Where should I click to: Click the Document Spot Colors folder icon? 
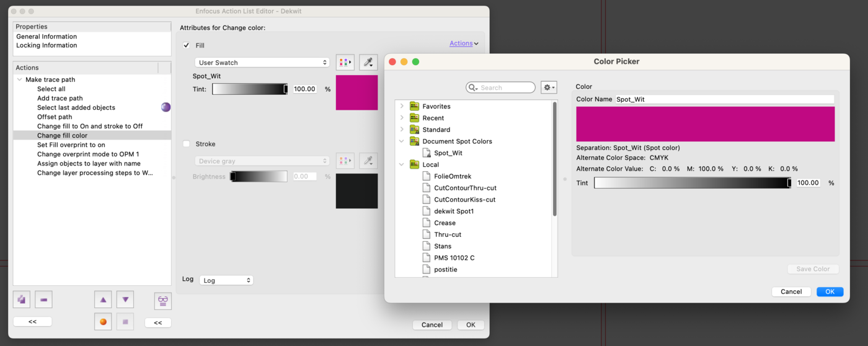(x=414, y=141)
